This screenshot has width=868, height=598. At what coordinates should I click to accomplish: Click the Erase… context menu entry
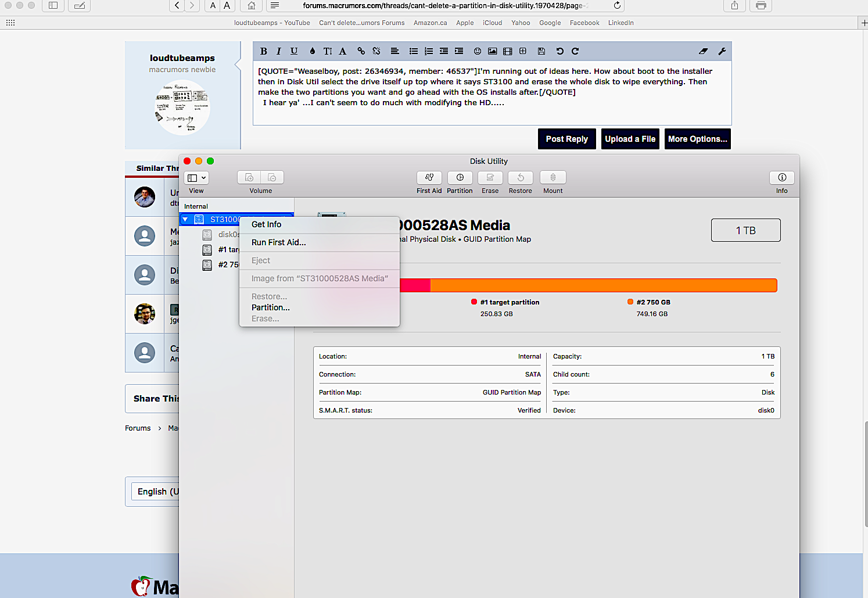pos(320,318)
